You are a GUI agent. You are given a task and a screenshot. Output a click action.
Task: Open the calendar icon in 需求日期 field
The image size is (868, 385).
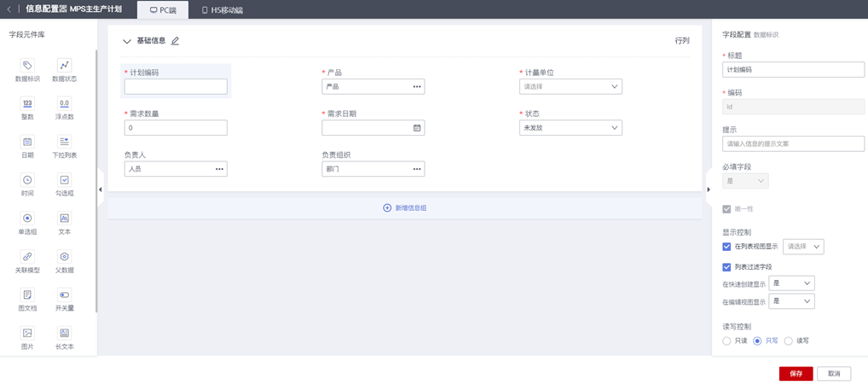(x=417, y=128)
